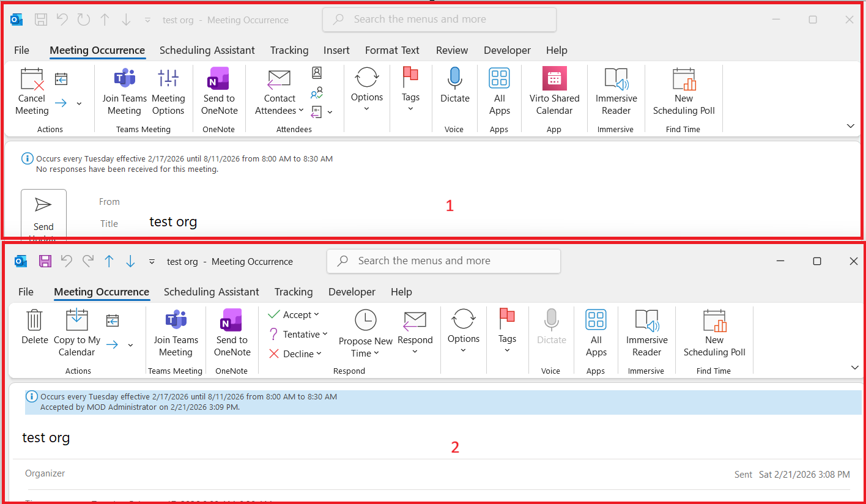The width and height of the screenshot is (866, 504).
Task: Click Copy to My Calendar
Action: tap(77, 333)
